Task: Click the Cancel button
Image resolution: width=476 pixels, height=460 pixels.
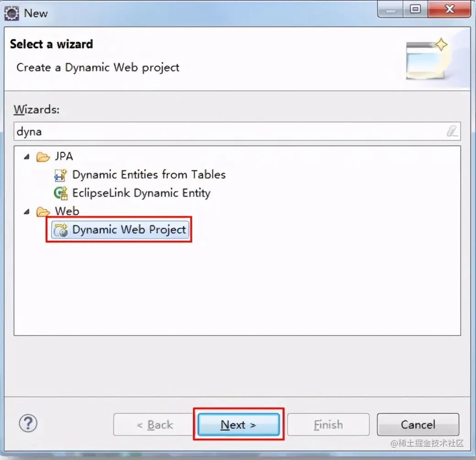Action: [x=418, y=424]
